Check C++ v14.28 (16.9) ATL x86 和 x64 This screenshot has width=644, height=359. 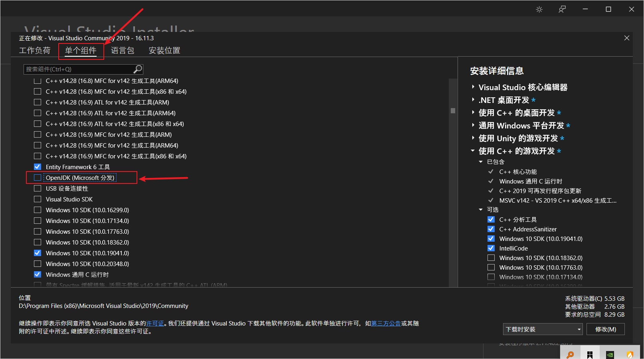click(x=38, y=124)
